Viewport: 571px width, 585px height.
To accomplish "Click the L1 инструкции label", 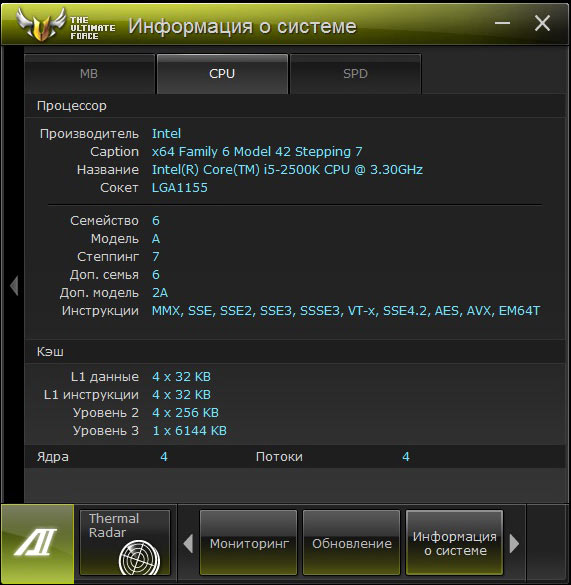I will (x=91, y=395).
